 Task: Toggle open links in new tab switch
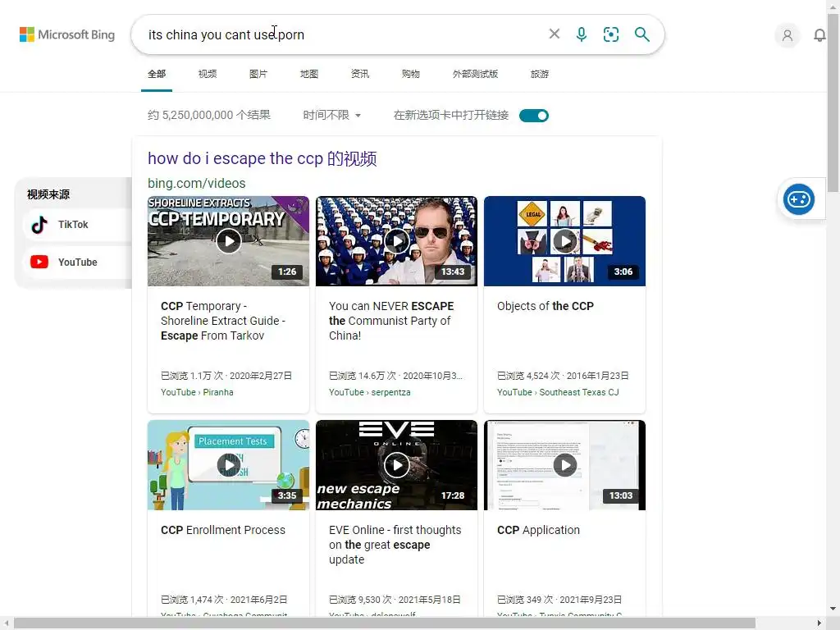[533, 115]
